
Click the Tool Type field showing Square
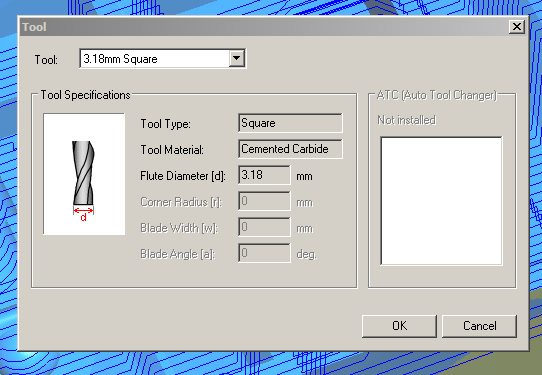[x=290, y=123]
